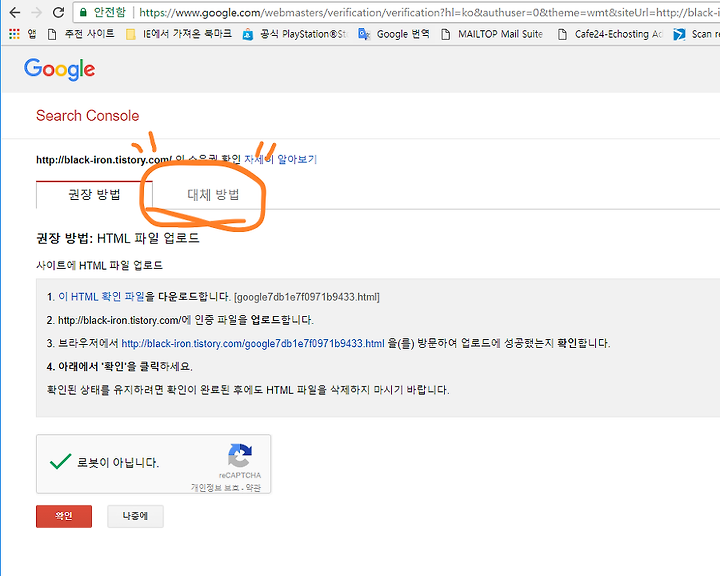Open the reCAPTCHA 약관 link
The image size is (720, 576).
253,488
